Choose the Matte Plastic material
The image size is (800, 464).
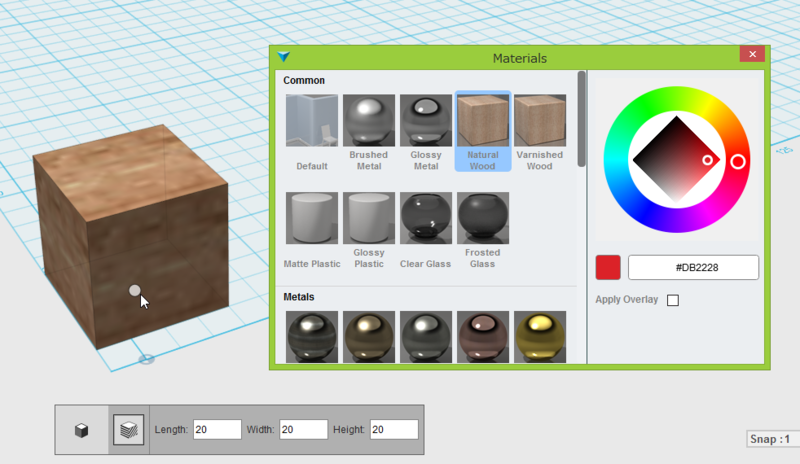click(x=312, y=218)
